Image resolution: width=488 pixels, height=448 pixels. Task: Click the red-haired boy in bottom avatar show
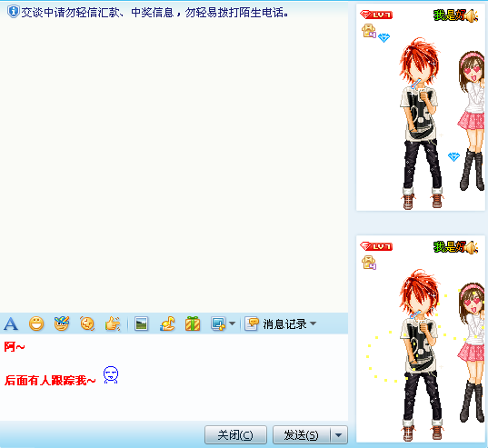click(421, 355)
